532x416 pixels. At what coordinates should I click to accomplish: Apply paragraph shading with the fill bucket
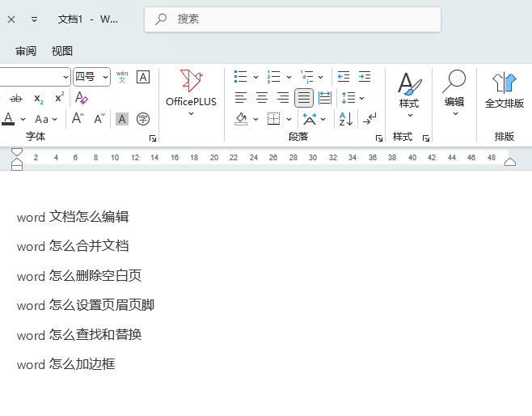pyautogui.click(x=241, y=119)
